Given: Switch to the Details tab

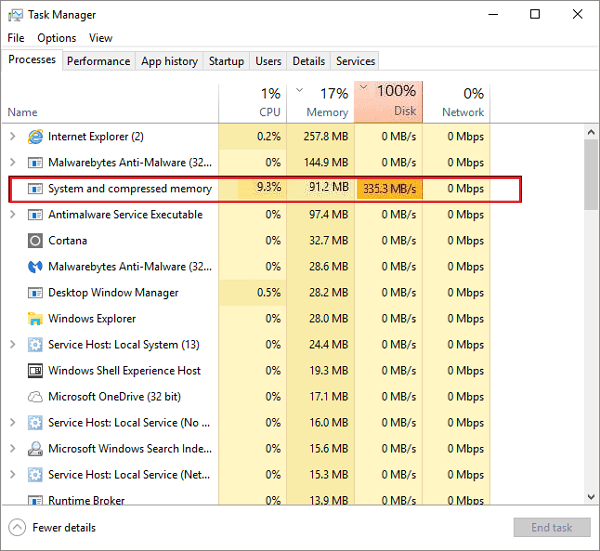Looking at the screenshot, I should click(308, 61).
